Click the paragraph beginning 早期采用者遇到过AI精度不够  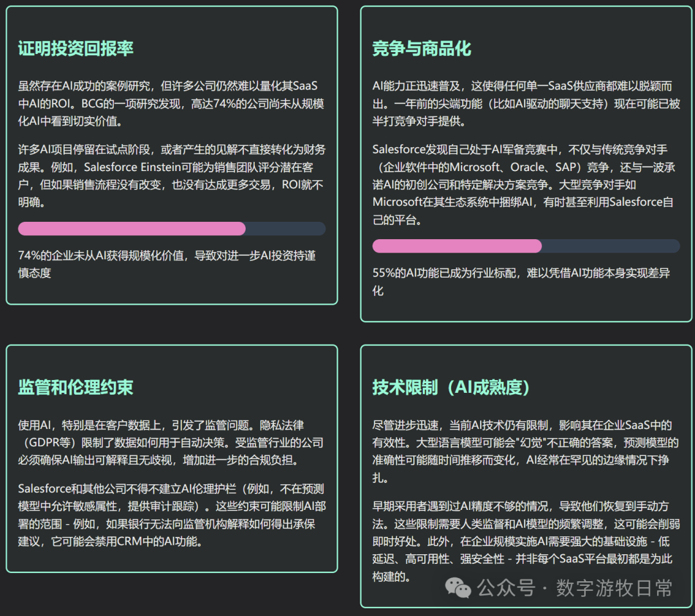coord(526,540)
